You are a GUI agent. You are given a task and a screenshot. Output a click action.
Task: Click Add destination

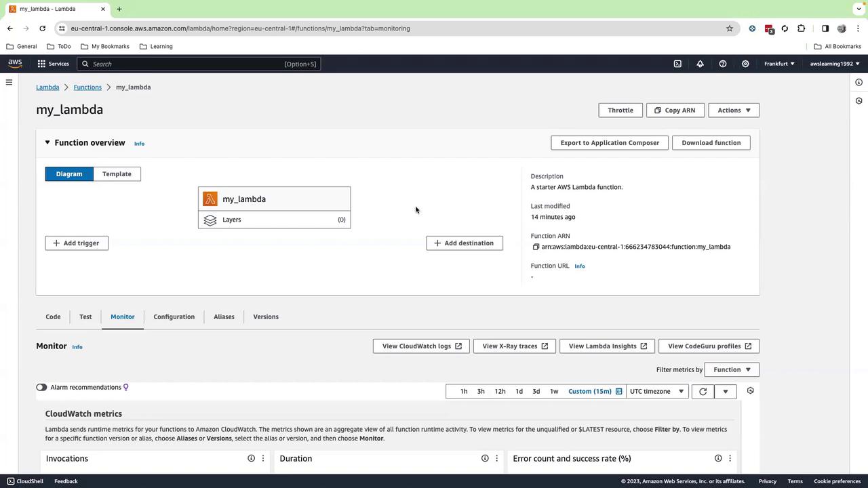(465, 243)
